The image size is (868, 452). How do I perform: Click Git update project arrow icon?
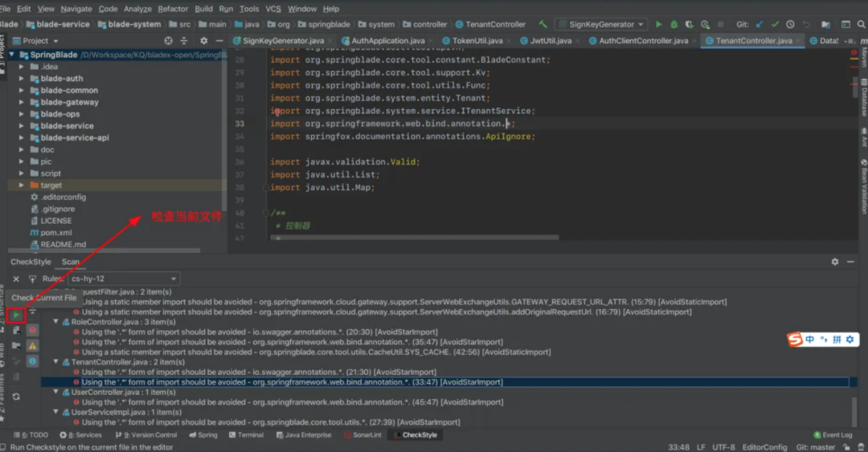(x=759, y=24)
